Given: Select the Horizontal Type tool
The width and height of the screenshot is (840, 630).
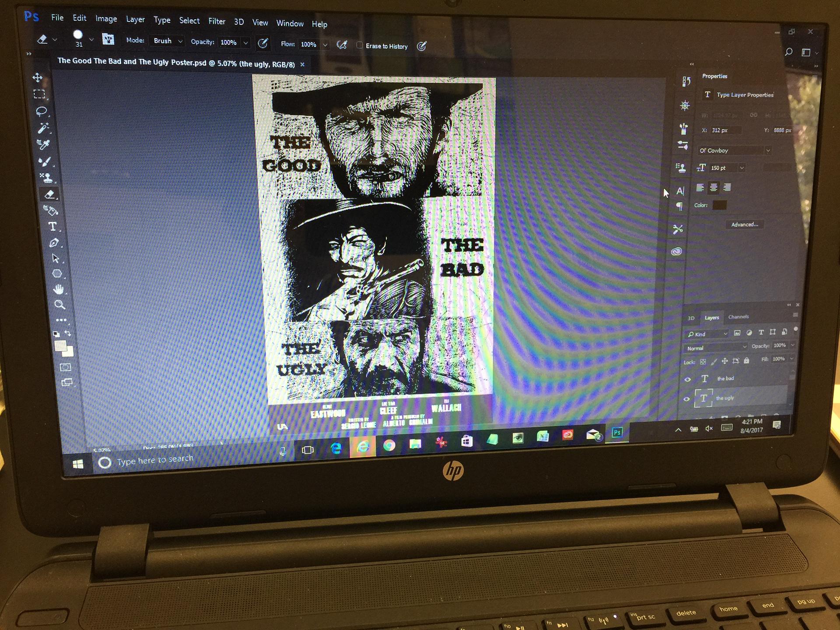Looking at the screenshot, I should coord(52,226).
